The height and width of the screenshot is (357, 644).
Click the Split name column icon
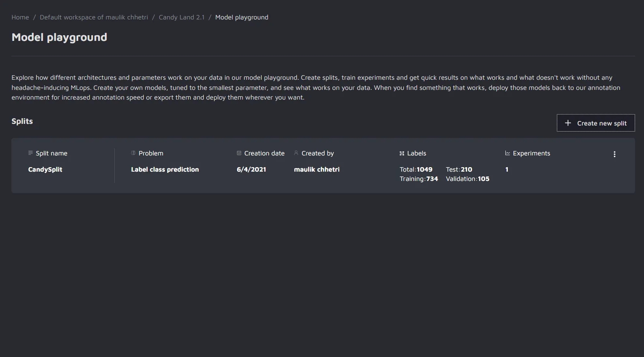[30, 153]
